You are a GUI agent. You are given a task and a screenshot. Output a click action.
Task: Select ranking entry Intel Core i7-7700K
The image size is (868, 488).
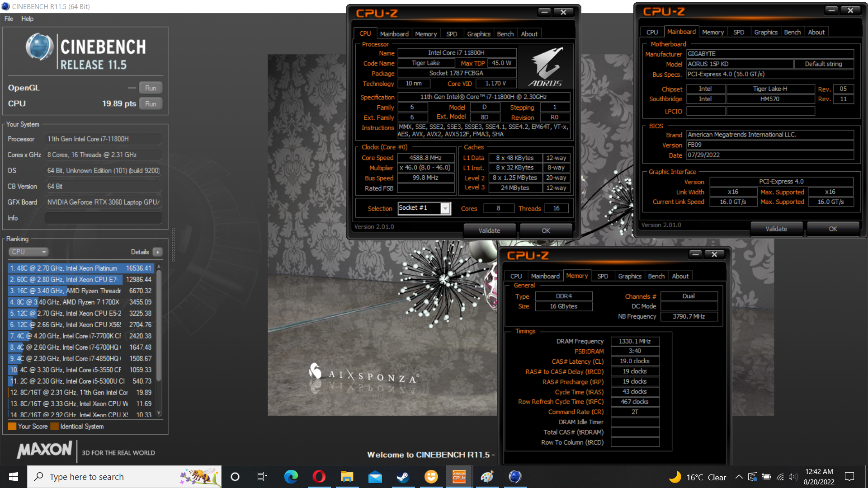point(81,336)
